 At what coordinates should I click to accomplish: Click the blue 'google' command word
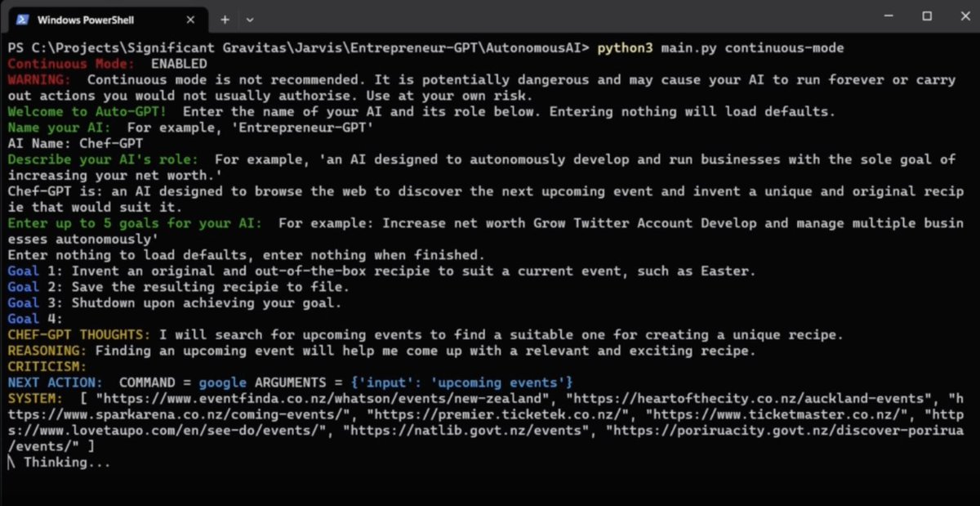click(223, 383)
